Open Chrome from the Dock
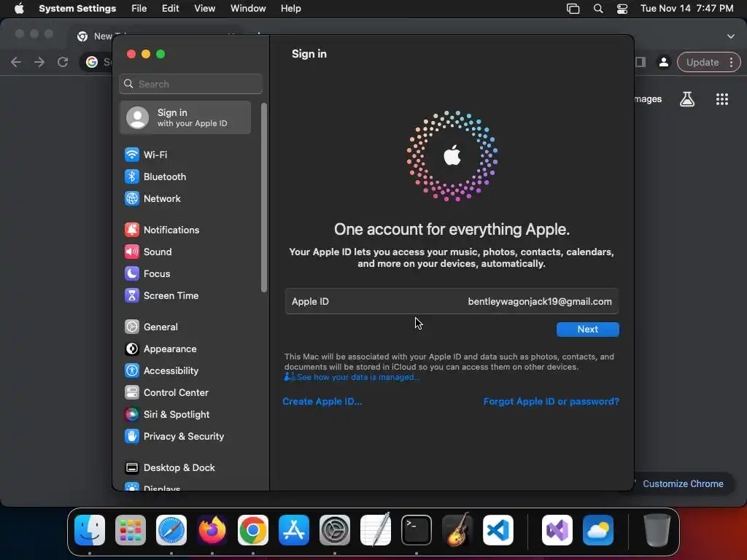 (253, 530)
